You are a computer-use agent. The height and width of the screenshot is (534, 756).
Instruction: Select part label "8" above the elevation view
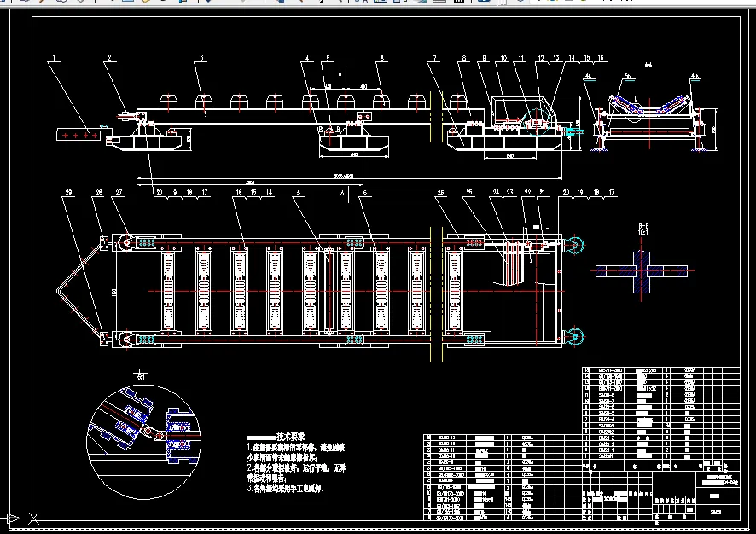pyautogui.click(x=464, y=58)
